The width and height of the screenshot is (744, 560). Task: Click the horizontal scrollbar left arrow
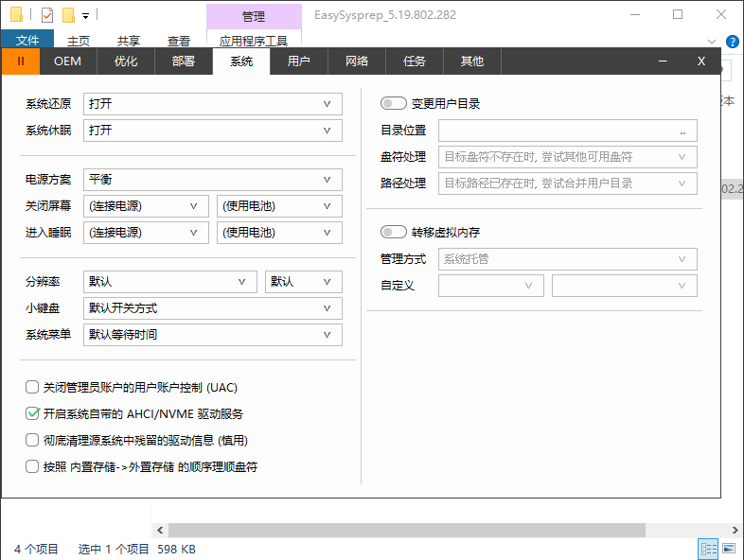coord(160,531)
